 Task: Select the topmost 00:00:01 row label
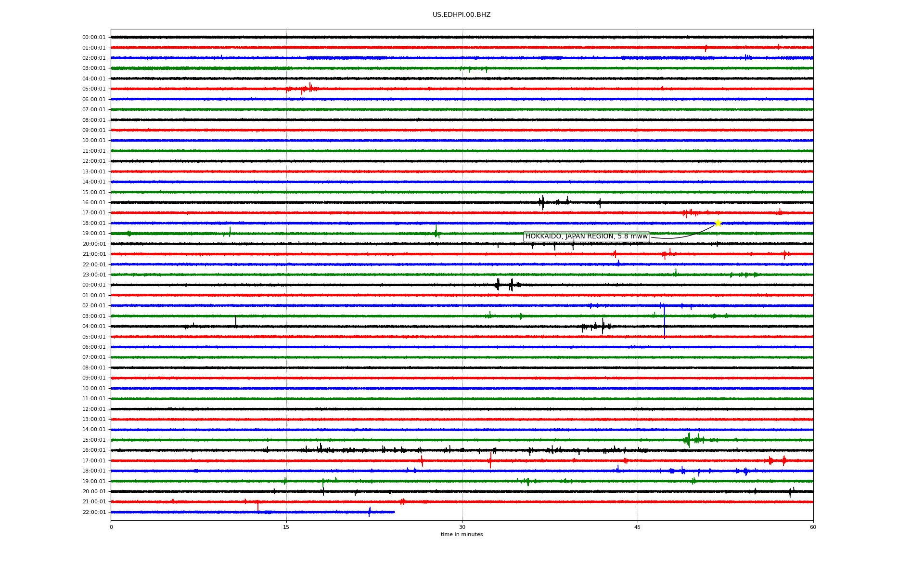(x=94, y=38)
